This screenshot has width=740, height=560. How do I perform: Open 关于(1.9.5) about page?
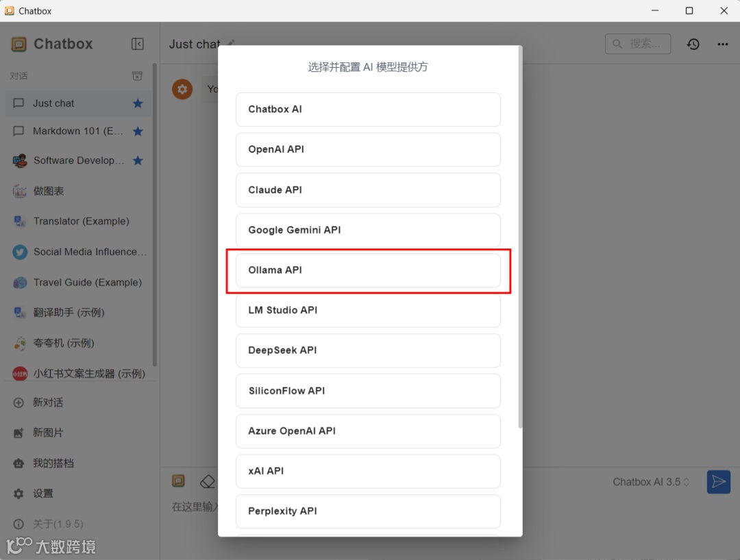point(78,524)
